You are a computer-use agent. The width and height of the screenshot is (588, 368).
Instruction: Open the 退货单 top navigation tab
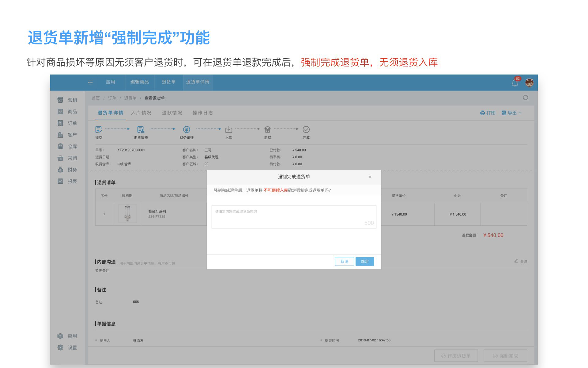click(168, 82)
